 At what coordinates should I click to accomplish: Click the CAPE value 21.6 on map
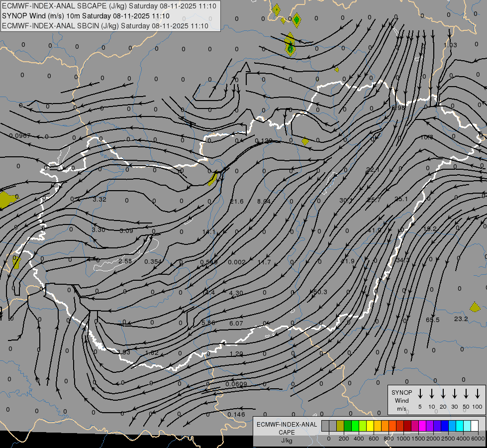pos(237,202)
